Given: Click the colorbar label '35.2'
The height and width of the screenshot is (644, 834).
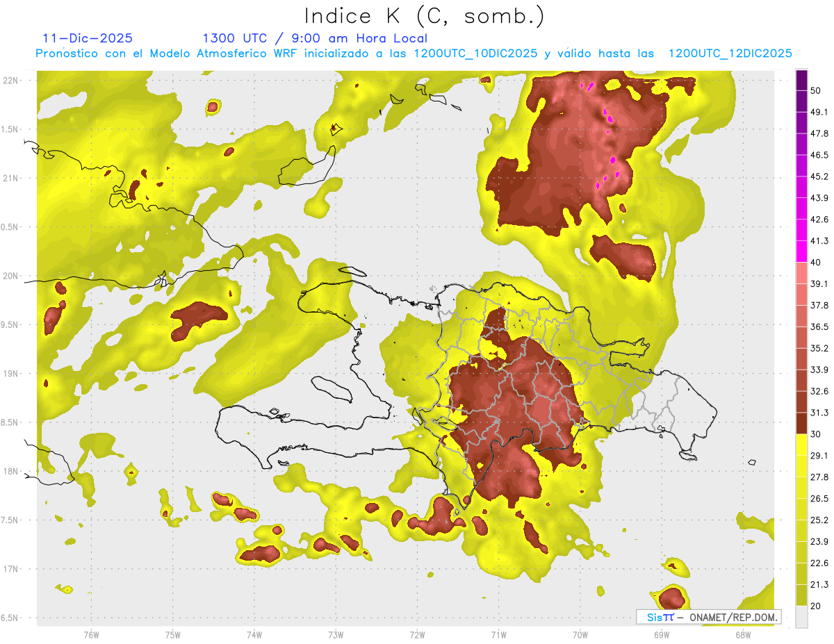Looking at the screenshot, I should click(819, 348).
